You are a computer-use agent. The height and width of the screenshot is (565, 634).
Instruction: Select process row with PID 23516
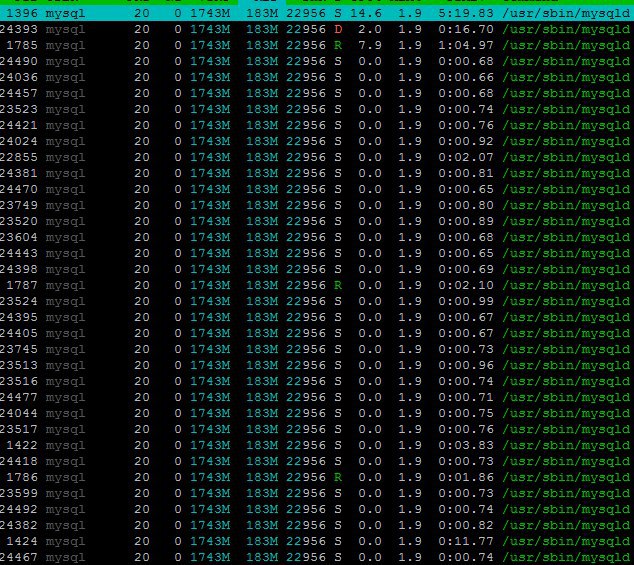pos(317,381)
